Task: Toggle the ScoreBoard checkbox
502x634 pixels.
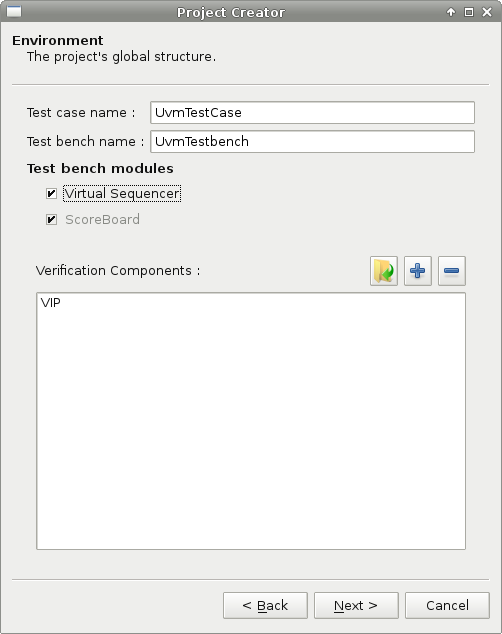Action: (x=51, y=220)
